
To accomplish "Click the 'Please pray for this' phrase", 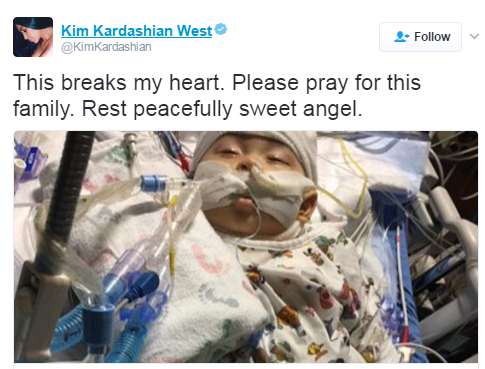I will coord(326,83).
